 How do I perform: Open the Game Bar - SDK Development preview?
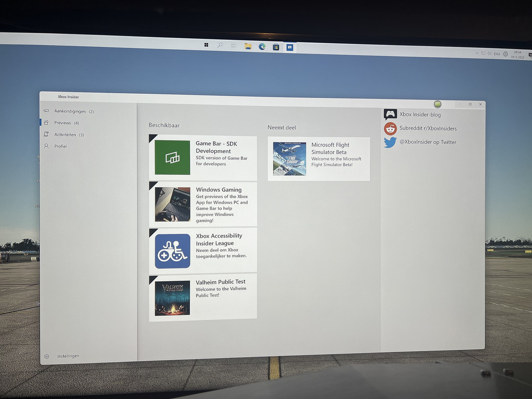[x=203, y=158]
